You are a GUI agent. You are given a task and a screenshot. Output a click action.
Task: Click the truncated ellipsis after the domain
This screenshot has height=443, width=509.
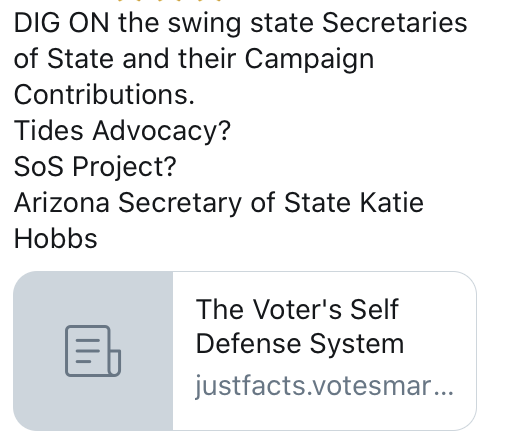point(444,389)
